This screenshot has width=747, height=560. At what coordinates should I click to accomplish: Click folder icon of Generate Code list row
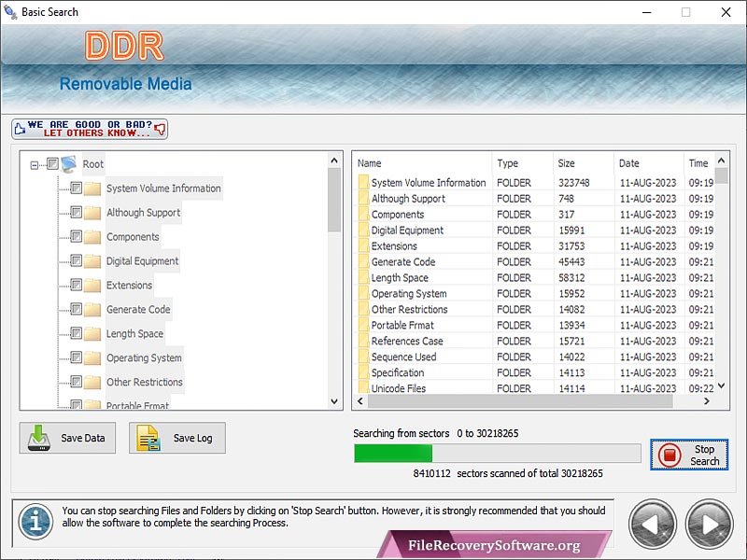click(363, 261)
